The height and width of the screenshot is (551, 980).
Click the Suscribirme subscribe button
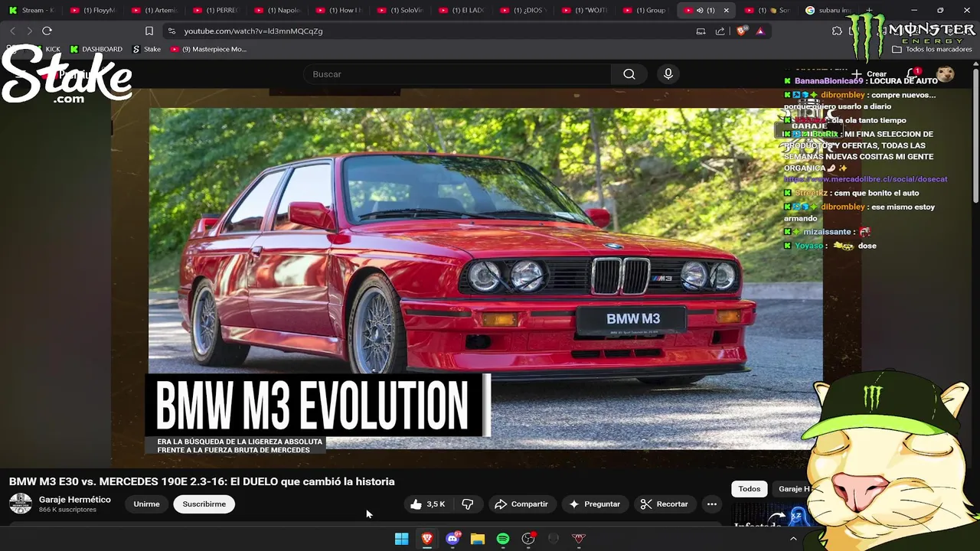click(204, 504)
